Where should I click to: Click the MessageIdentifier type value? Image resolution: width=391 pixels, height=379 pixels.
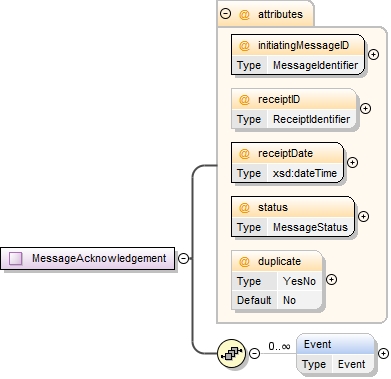point(315,65)
